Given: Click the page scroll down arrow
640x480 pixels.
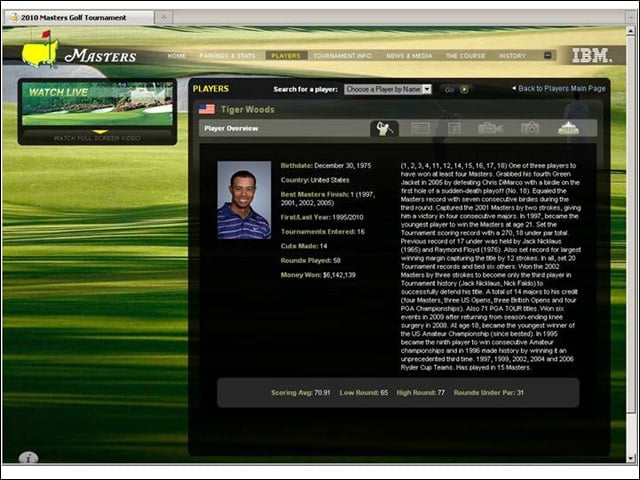Looking at the screenshot, I should tap(631, 458).
